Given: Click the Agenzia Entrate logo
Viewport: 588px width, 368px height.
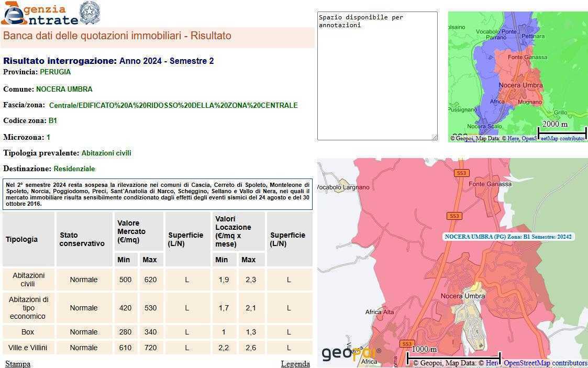Looking at the screenshot, I should (x=39, y=14).
